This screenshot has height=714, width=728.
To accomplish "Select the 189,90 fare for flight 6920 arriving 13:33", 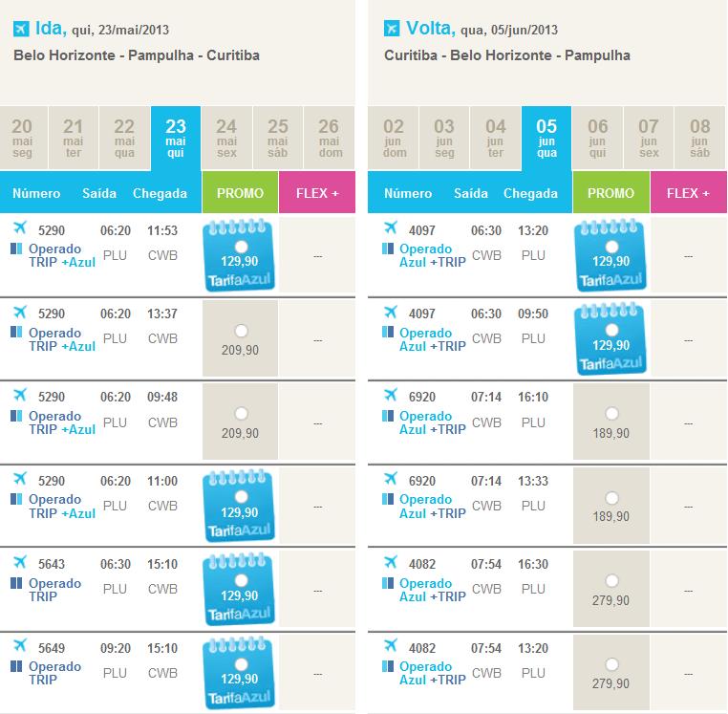I will pyautogui.click(x=611, y=498).
